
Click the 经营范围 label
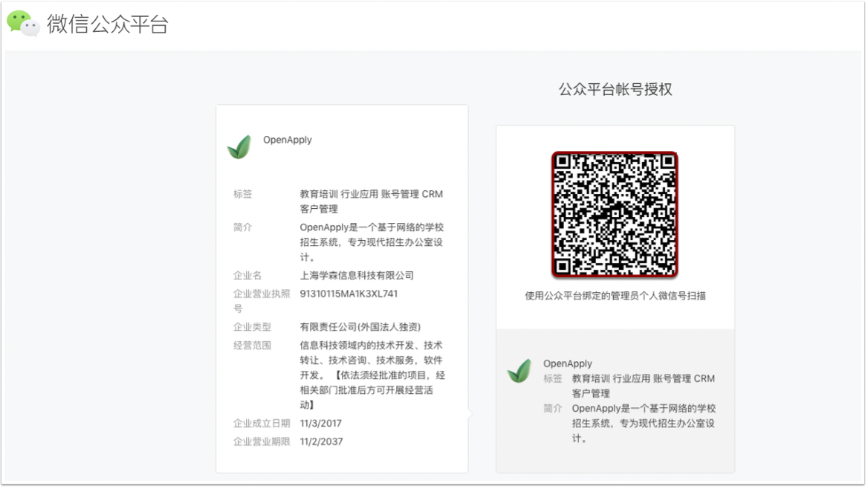point(252,345)
